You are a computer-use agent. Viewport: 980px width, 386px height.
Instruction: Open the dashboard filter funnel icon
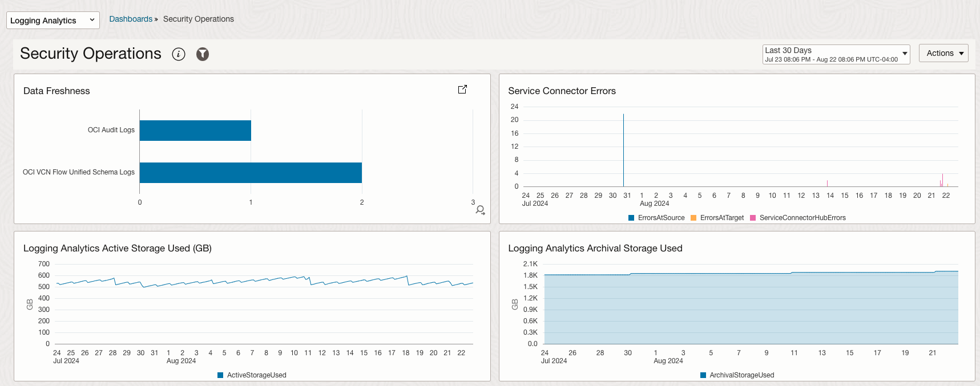(203, 54)
